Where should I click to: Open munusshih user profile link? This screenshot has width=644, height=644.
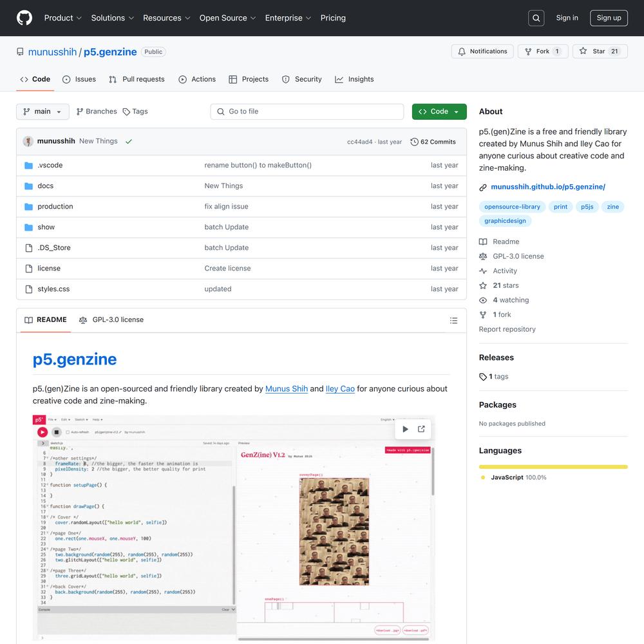pos(53,52)
